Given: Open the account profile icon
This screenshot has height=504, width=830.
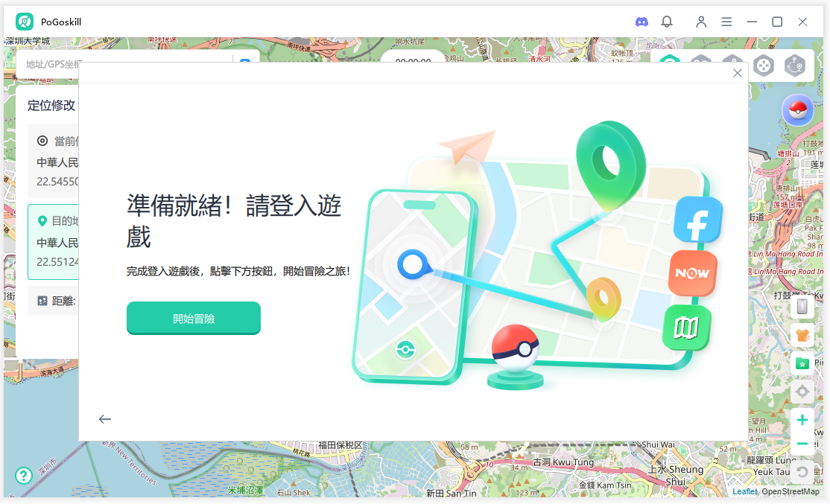Looking at the screenshot, I should [x=701, y=22].
